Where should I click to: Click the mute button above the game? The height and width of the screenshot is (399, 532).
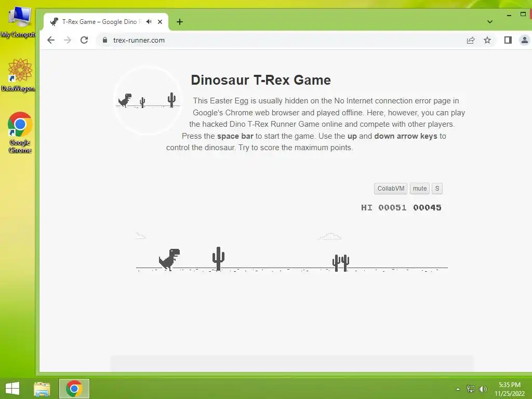[x=420, y=189]
